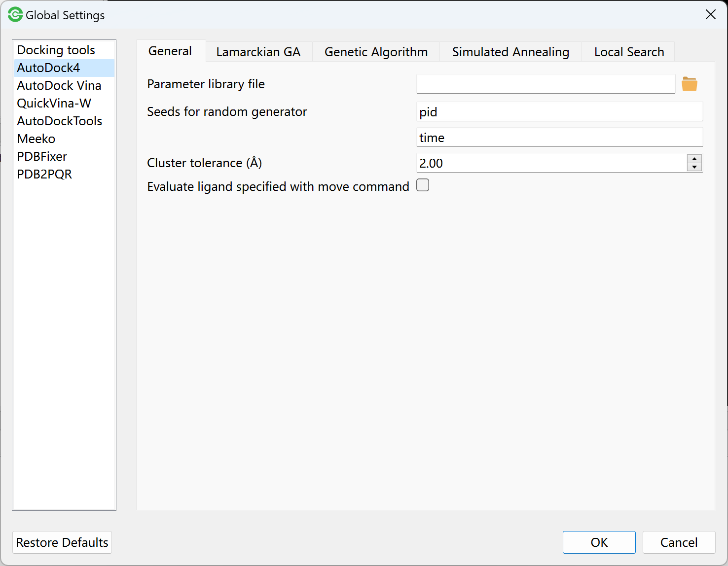
Task: Cancel the Global Settings dialog
Action: pos(679,542)
